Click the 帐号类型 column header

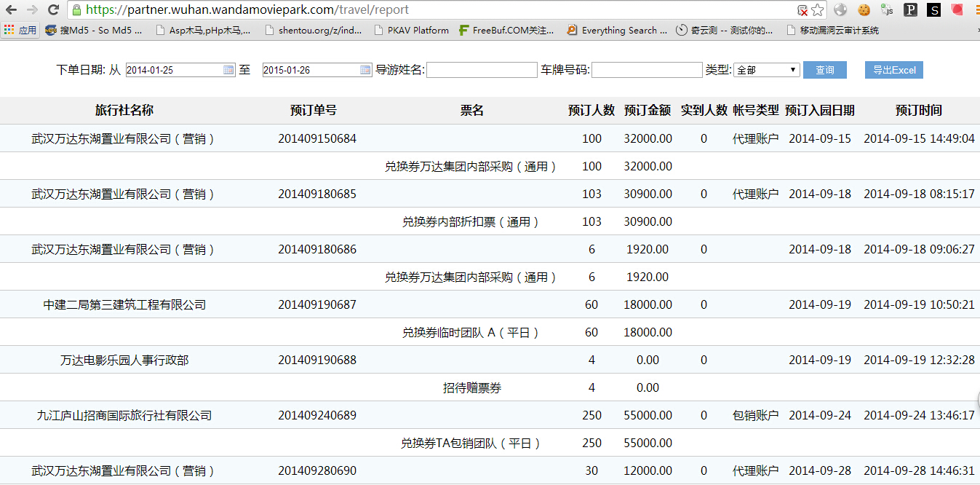pos(756,111)
